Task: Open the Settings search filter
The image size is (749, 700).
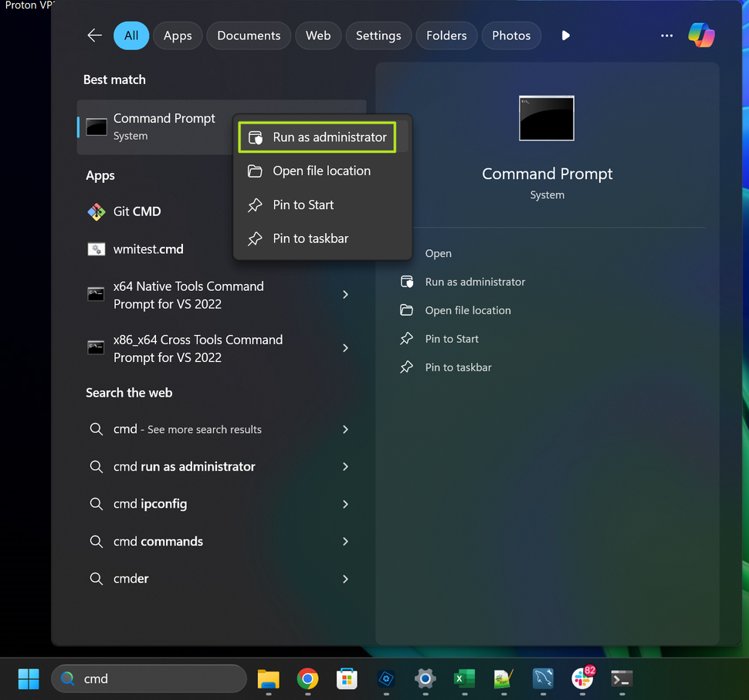Action: 378,35
